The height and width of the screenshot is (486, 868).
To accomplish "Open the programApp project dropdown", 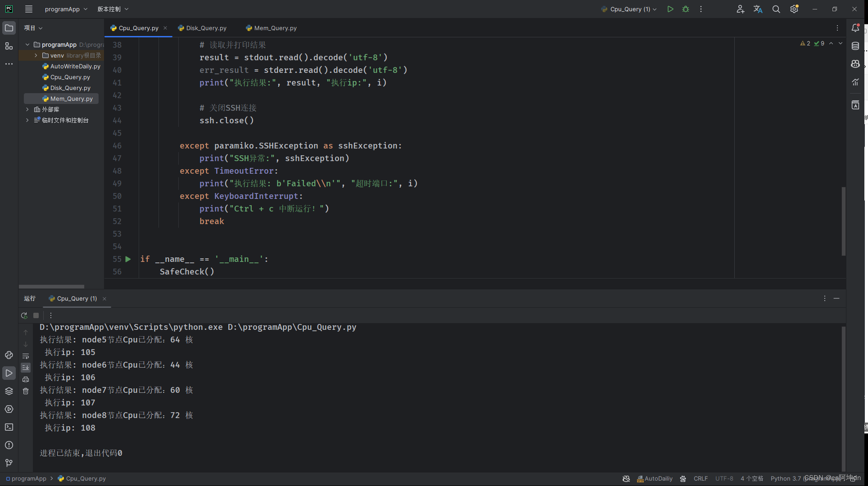I will tap(66, 9).
